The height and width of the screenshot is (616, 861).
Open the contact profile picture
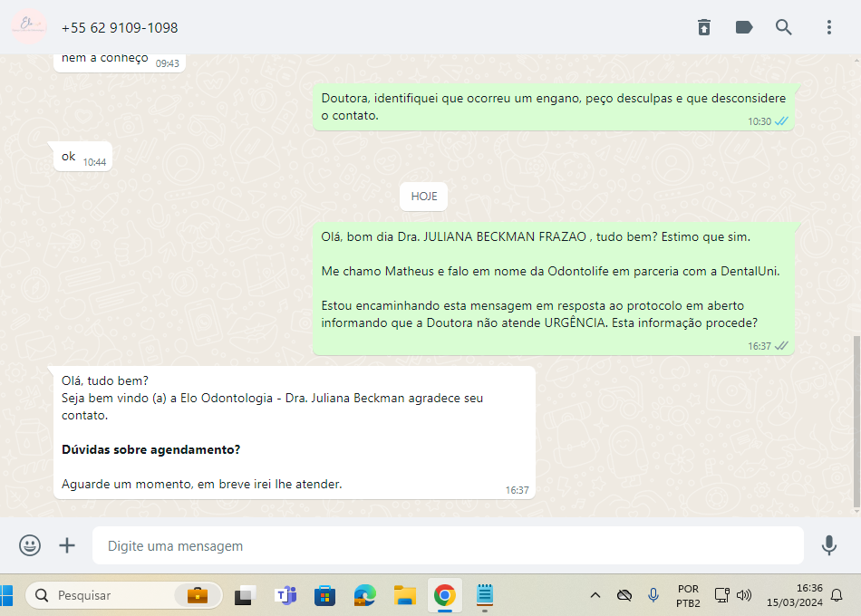pos(29,25)
